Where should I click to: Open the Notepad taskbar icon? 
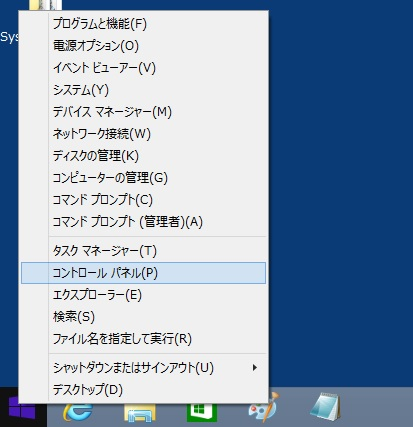click(325, 407)
